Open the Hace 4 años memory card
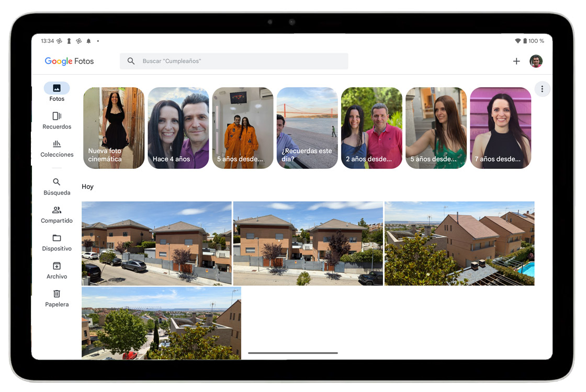The image size is (586, 392). click(x=178, y=128)
